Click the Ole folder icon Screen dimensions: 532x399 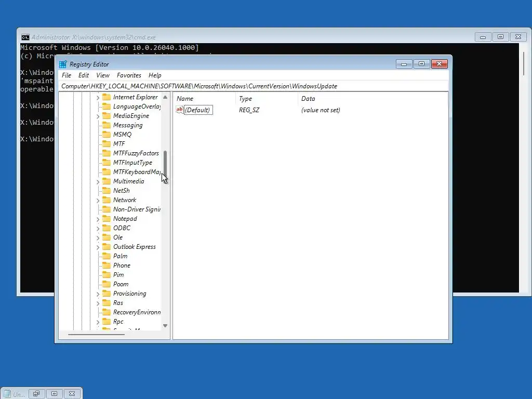pyautogui.click(x=107, y=237)
